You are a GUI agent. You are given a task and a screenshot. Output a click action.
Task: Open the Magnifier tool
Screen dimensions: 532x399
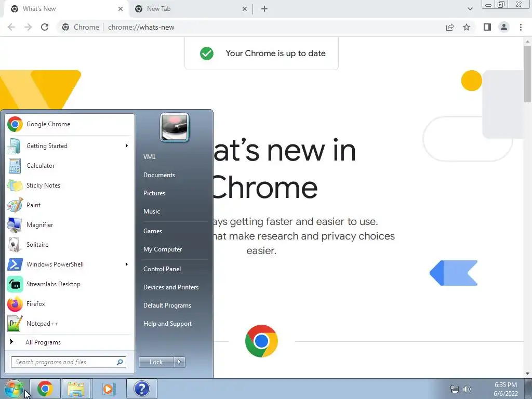tap(70, 224)
